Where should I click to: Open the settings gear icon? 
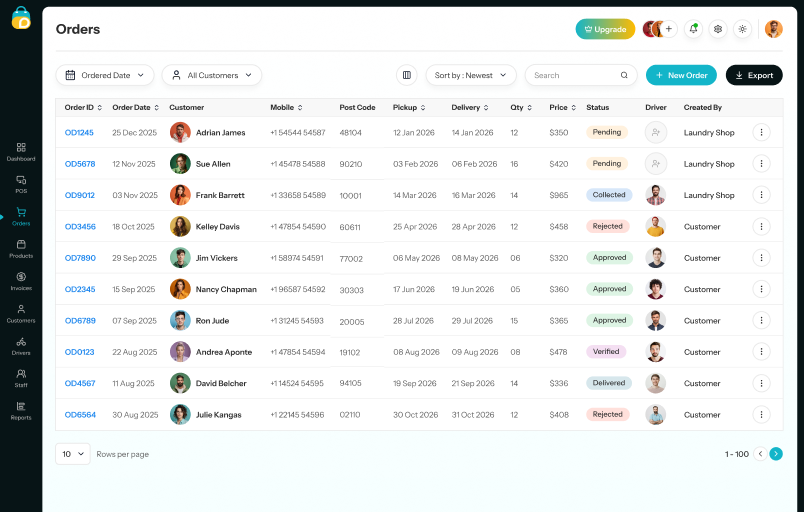718,29
